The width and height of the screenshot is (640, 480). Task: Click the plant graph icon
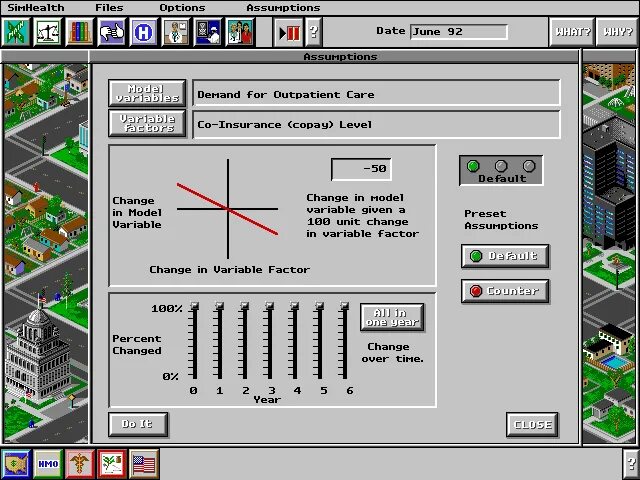[112, 464]
